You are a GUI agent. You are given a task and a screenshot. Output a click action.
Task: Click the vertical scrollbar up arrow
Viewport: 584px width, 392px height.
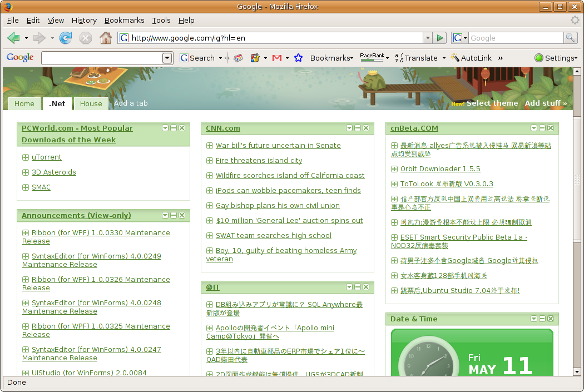[x=577, y=71]
